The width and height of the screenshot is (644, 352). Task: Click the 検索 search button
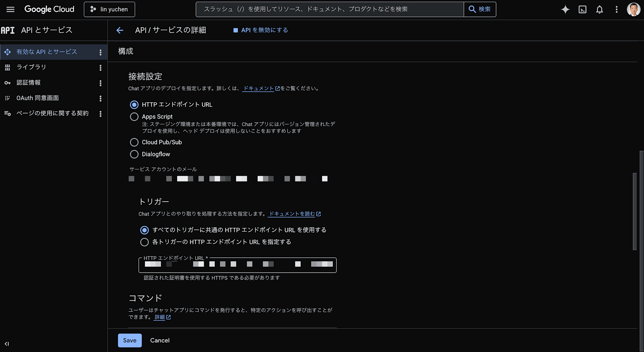point(480,9)
